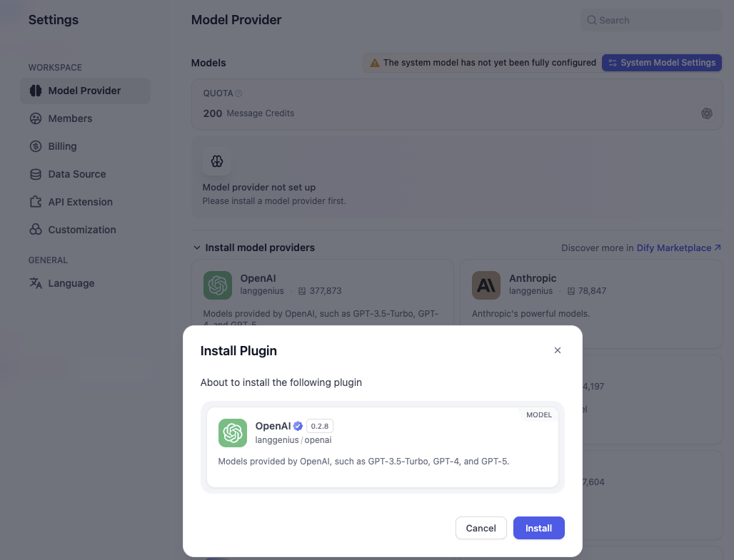Click the brain icon above Model provider not set up
734x560 pixels.
click(217, 162)
